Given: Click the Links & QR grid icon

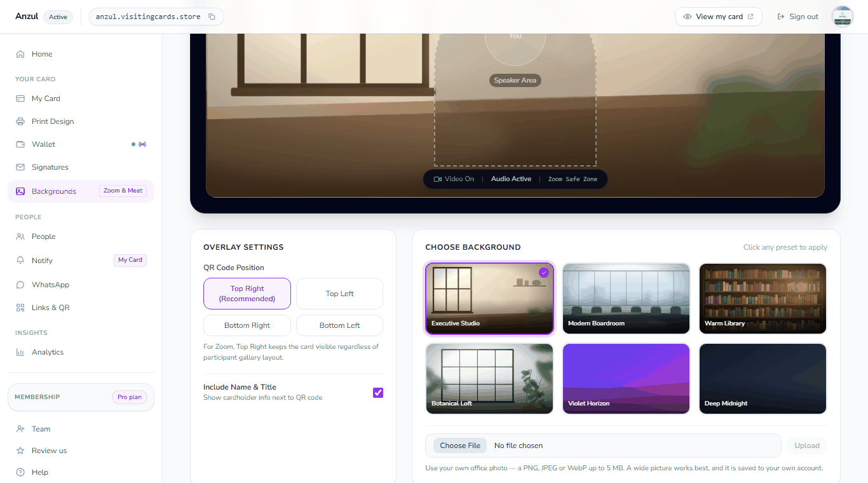Looking at the screenshot, I should click(20, 308).
